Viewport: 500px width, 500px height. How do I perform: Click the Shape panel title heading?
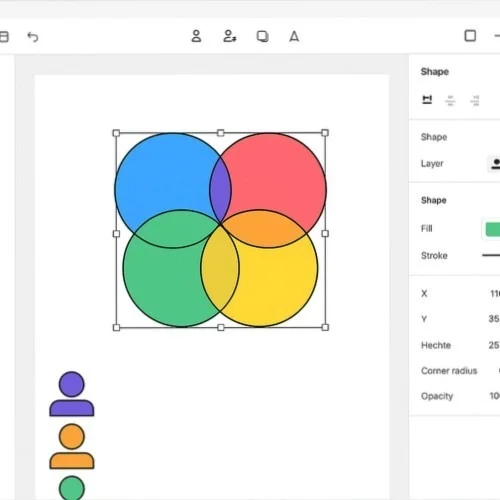coord(435,72)
